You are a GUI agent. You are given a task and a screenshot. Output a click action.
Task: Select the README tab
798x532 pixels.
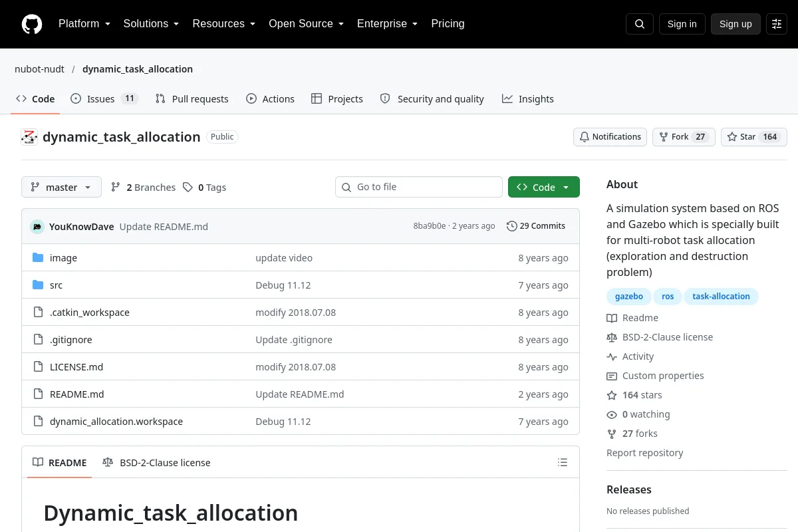(60, 462)
